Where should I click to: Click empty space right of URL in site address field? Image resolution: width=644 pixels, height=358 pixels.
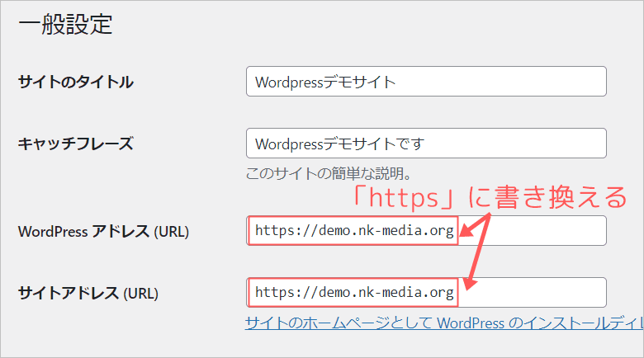click(545, 293)
